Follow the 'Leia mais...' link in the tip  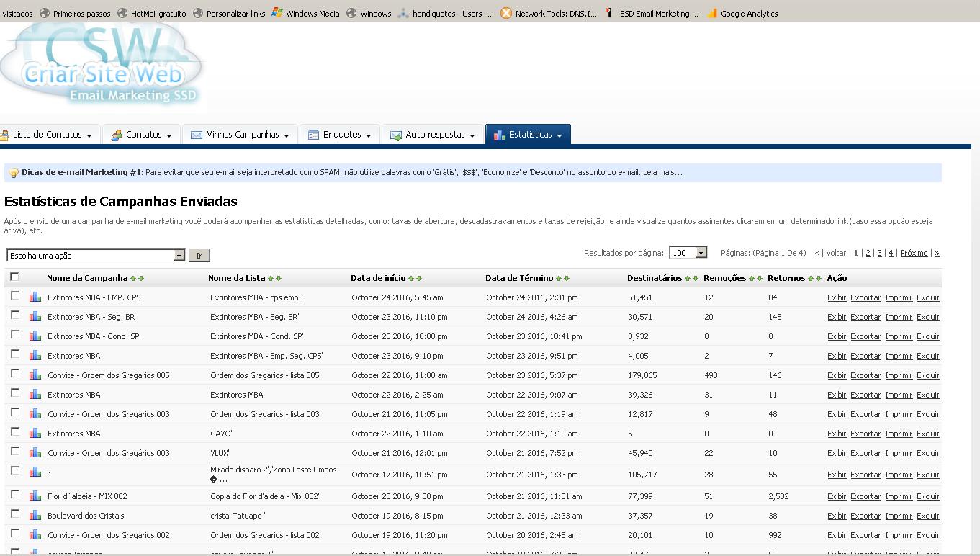[662, 172]
